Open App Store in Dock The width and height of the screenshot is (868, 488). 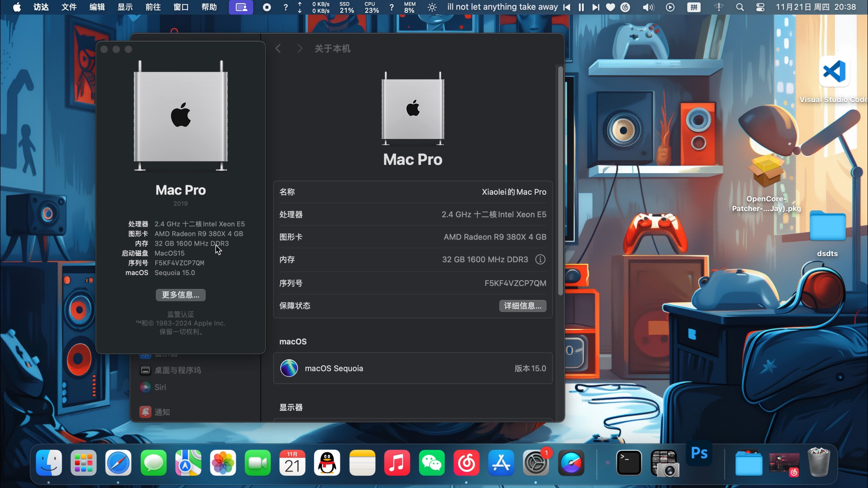[x=501, y=463]
